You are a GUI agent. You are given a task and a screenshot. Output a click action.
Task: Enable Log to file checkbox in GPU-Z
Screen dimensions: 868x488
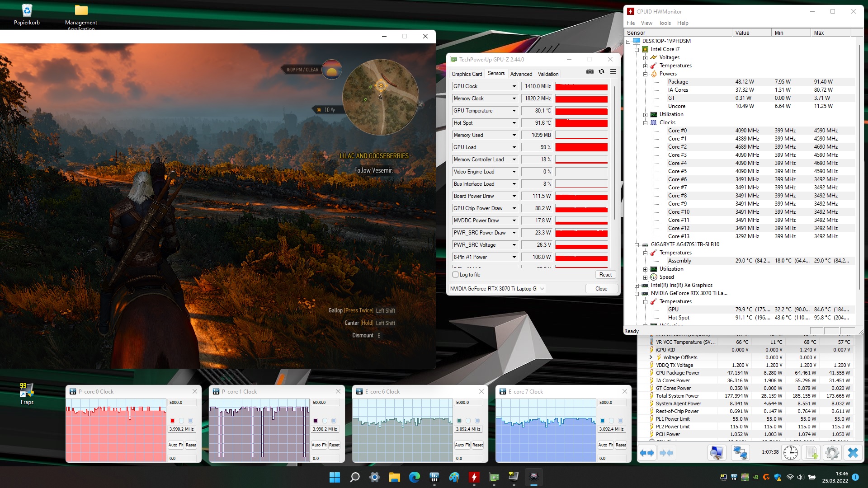[x=456, y=275]
